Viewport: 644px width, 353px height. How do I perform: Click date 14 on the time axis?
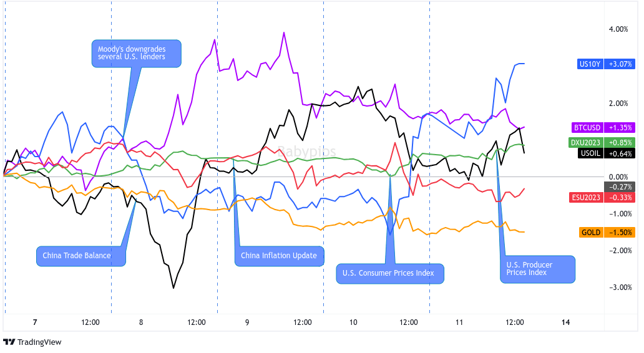(565, 322)
